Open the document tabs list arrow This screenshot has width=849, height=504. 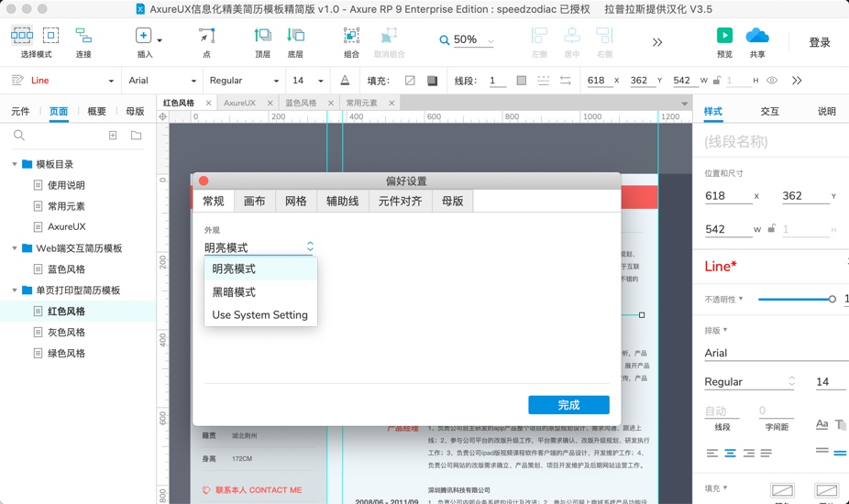tap(684, 104)
